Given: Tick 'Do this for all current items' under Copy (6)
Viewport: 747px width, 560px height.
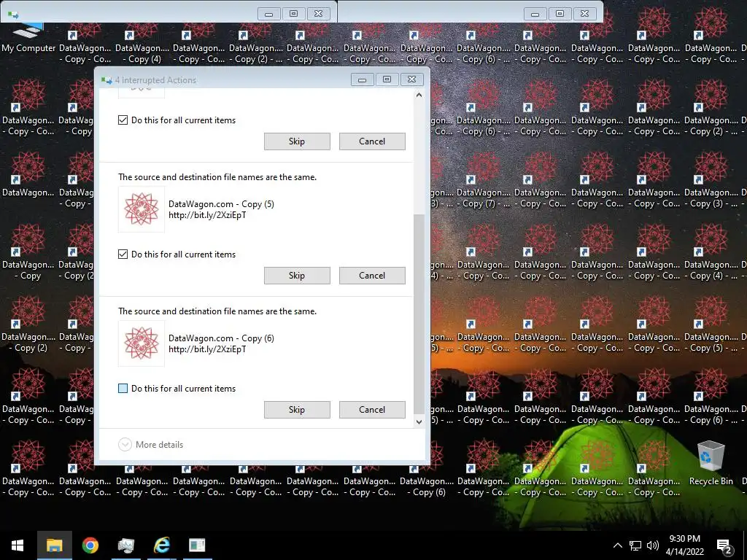Looking at the screenshot, I should point(123,389).
